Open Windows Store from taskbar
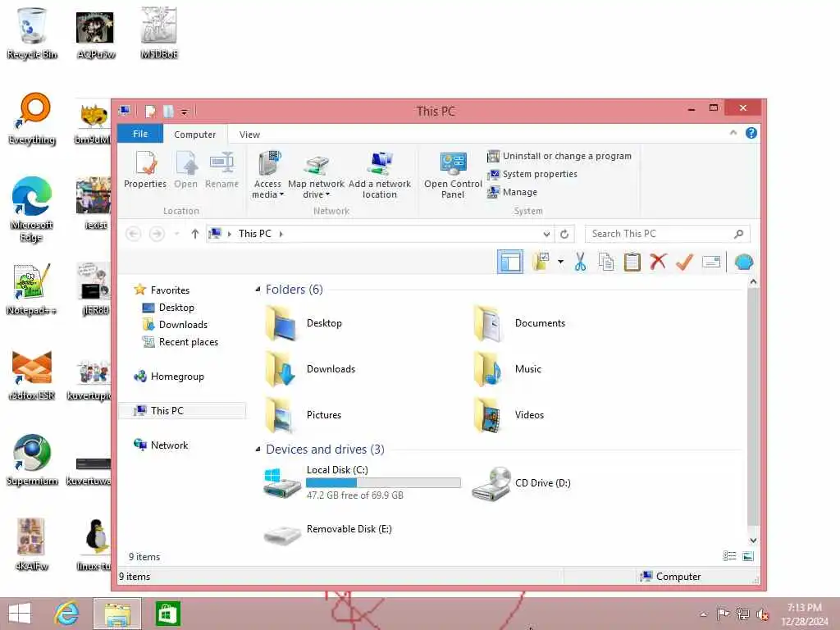840x630 pixels. [x=167, y=614]
